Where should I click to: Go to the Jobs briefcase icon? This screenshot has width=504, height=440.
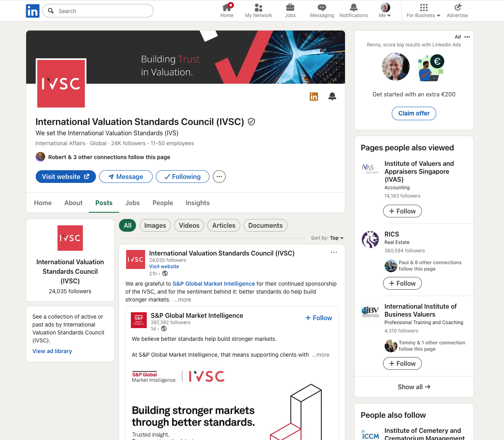pyautogui.click(x=290, y=11)
